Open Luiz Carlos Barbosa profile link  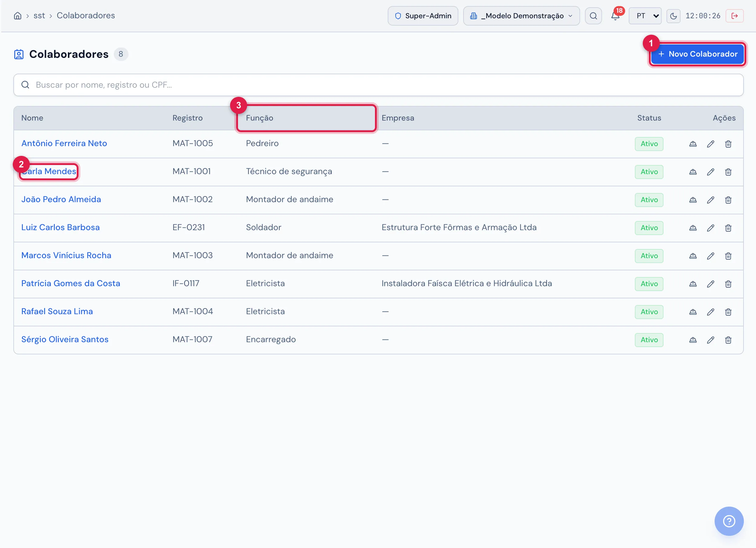60,227
